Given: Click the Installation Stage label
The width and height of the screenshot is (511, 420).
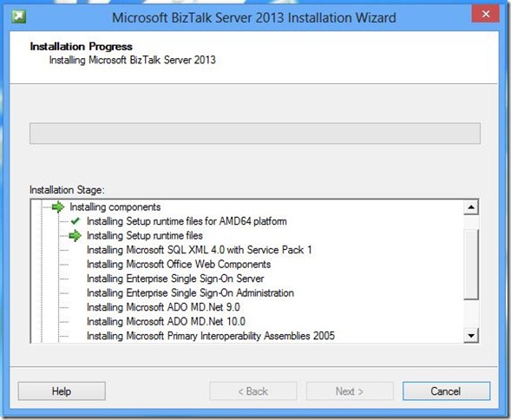Looking at the screenshot, I should (67, 190).
